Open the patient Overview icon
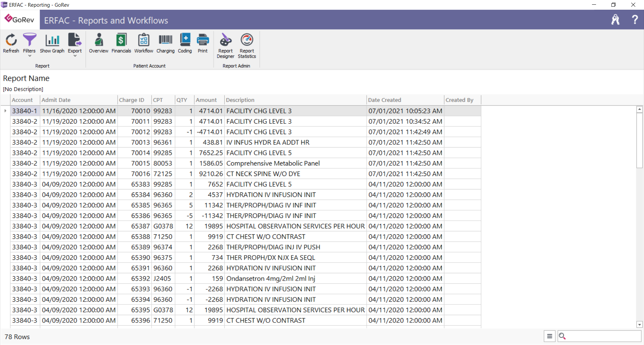The image size is (644, 345). pos(99,40)
